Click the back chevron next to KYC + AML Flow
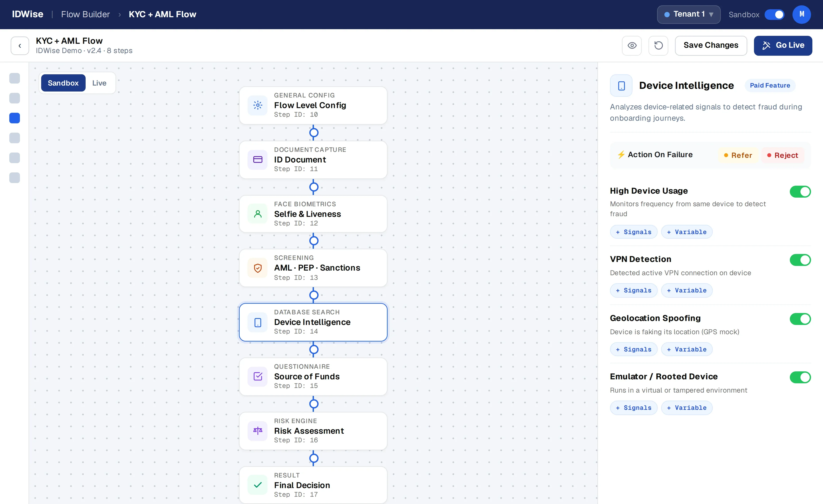Image resolution: width=823 pixels, height=504 pixels. (x=20, y=46)
